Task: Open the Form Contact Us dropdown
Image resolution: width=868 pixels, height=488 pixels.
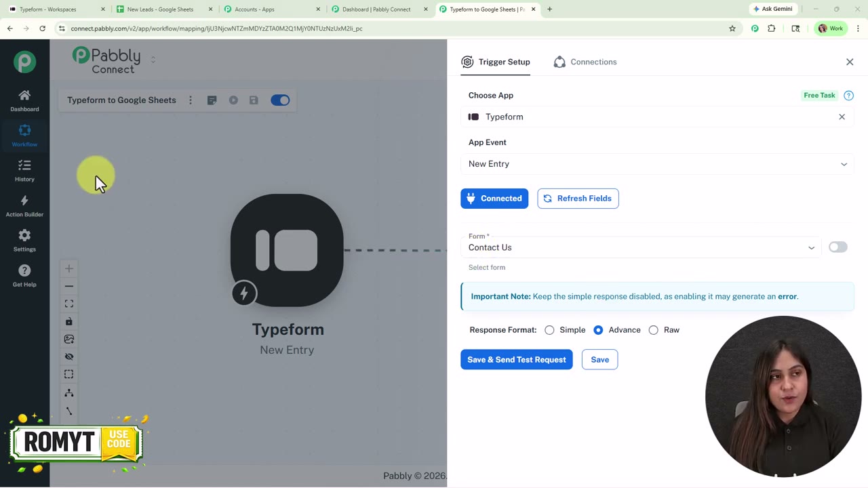Action: click(x=641, y=247)
